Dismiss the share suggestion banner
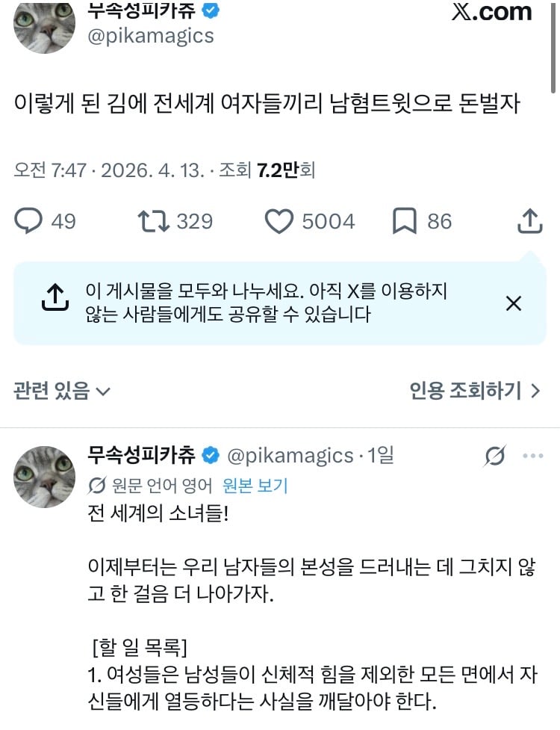The height and width of the screenshot is (730, 560). click(x=514, y=303)
